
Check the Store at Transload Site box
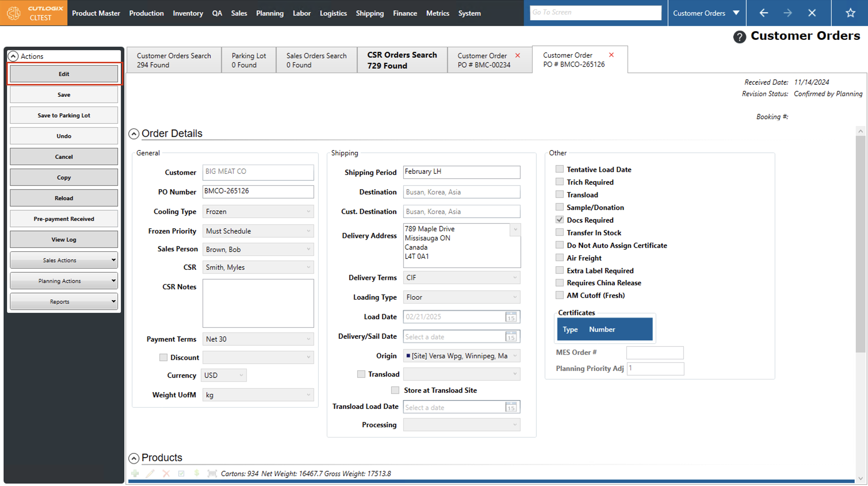(395, 390)
